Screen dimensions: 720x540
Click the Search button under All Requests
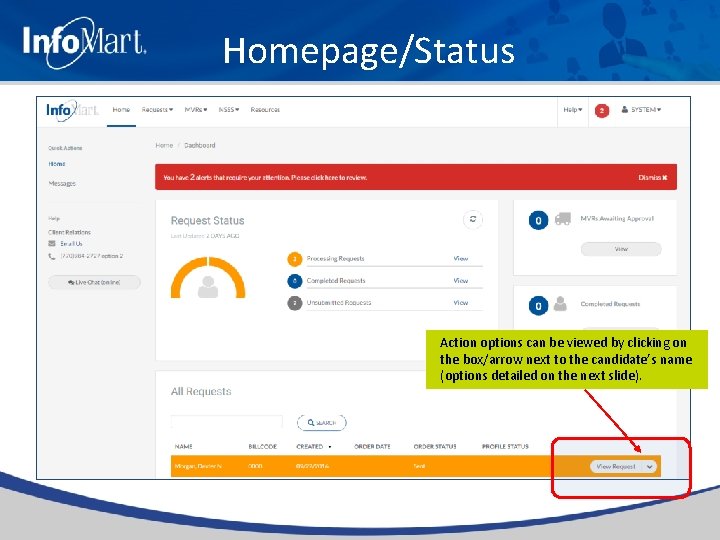pos(321,422)
